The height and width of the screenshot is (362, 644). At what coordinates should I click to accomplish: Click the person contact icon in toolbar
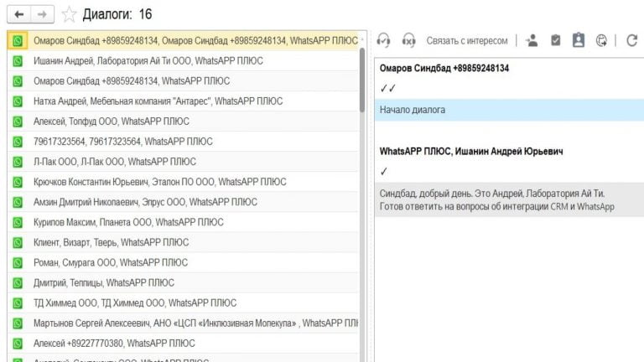[x=532, y=40]
